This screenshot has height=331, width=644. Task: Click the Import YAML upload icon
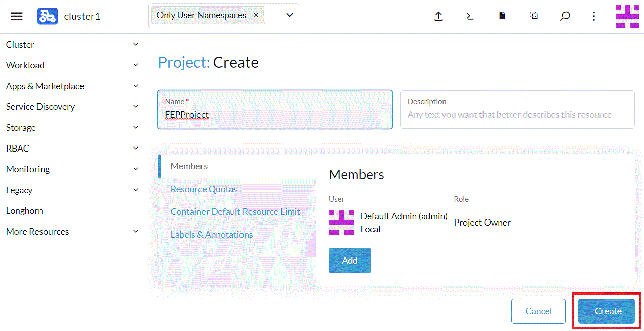tap(438, 16)
